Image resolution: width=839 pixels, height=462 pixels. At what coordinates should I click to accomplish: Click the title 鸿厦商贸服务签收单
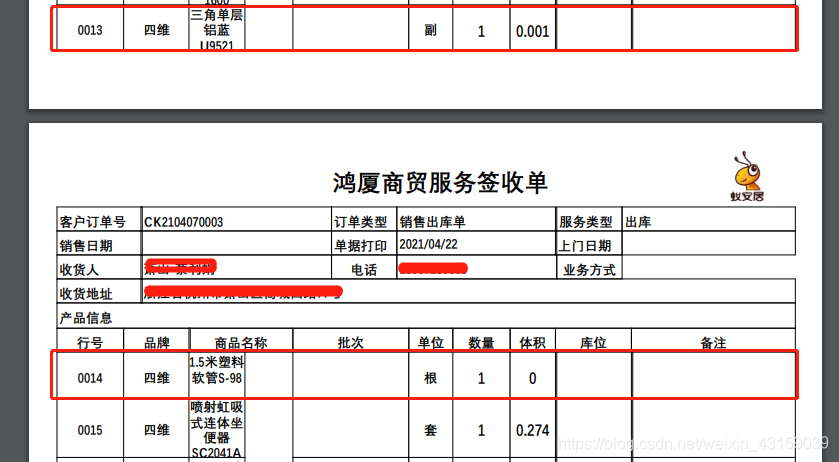(x=440, y=183)
